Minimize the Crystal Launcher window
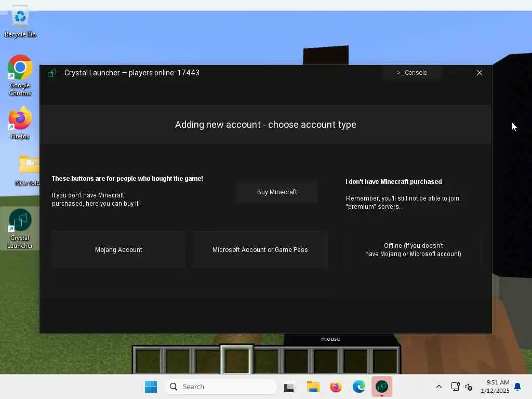Screen dimensions: 532x399 [x=454, y=73]
